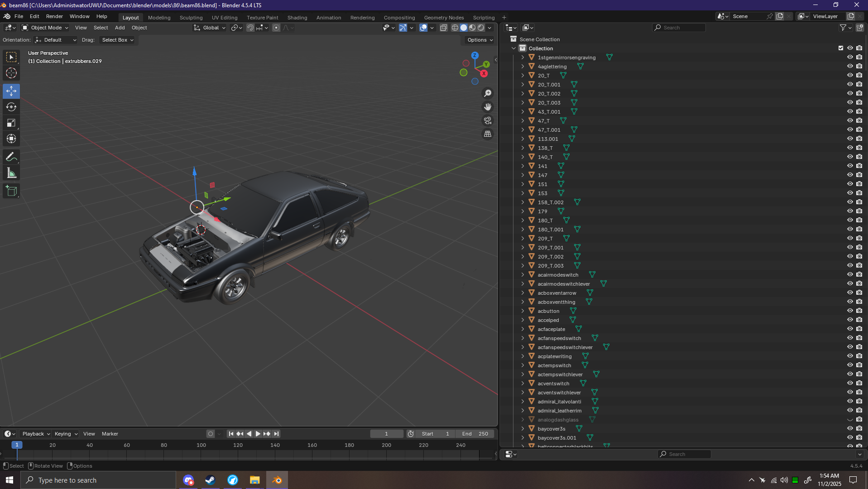The width and height of the screenshot is (868, 489).
Task: Select the Add Cube tool
Action: [11, 191]
